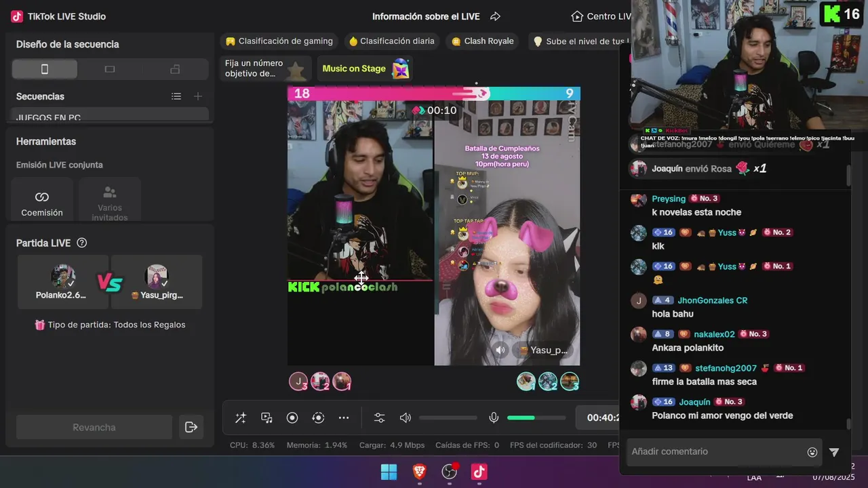Click nakalex02 username in chat
Viewport: 868px width, 488px height.
[714, 334]
